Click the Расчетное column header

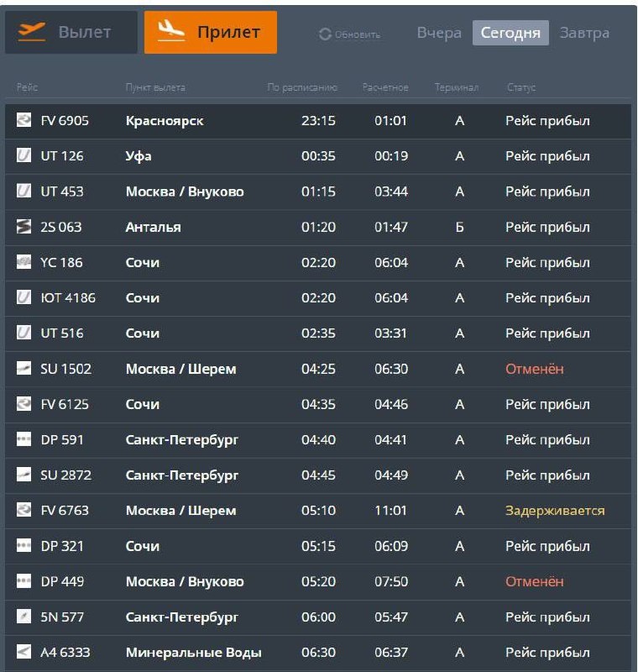[x=385, y=87]
